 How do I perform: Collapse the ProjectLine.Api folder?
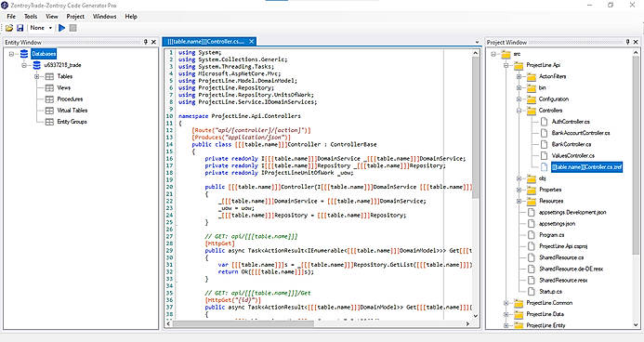[506, 65]
